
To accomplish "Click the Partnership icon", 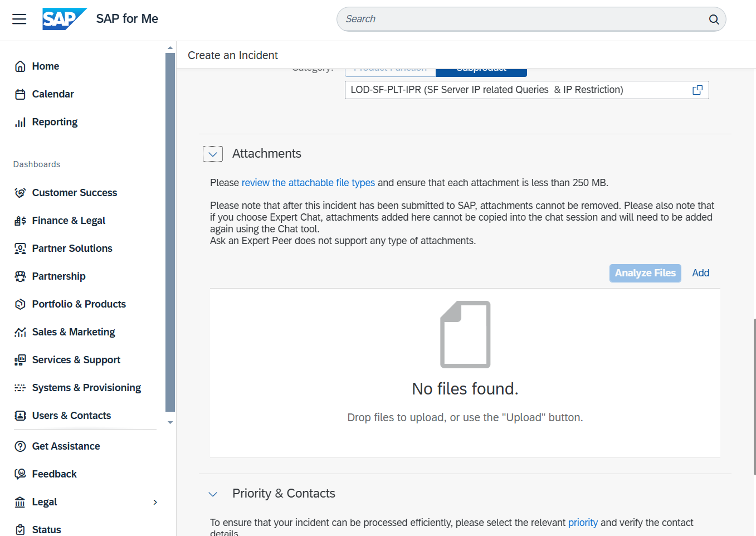I will [x=20, y=276].
